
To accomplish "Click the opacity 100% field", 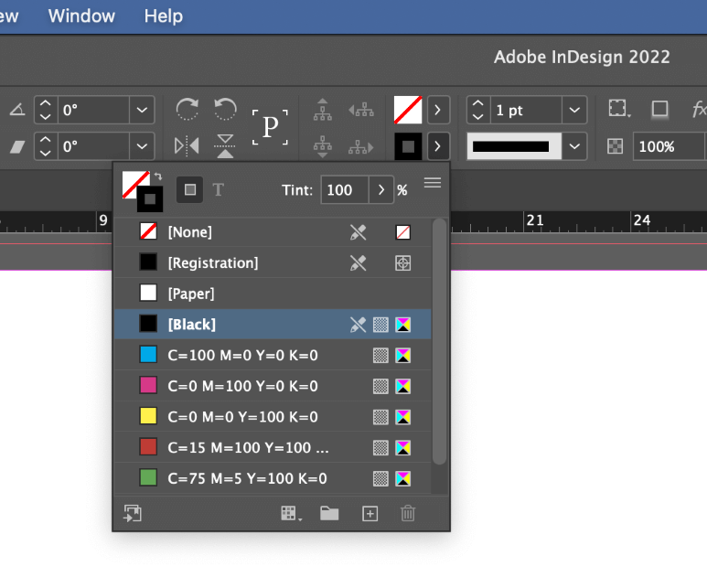I will [x=669, y=146].
